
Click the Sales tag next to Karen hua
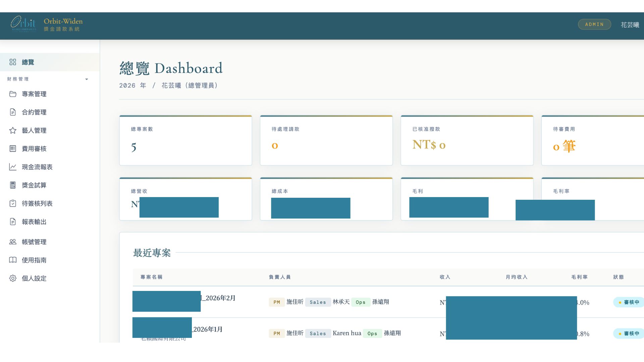click(x=318, y=333)
